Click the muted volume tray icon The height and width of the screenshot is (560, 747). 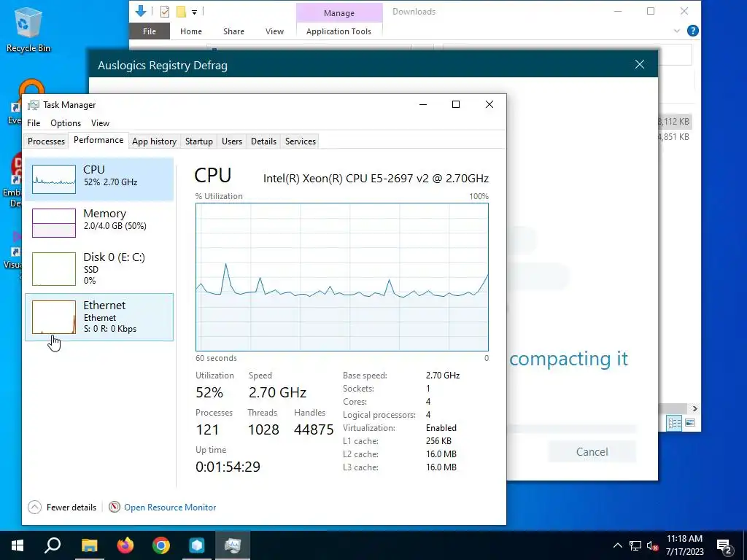[x=653, y=545]
